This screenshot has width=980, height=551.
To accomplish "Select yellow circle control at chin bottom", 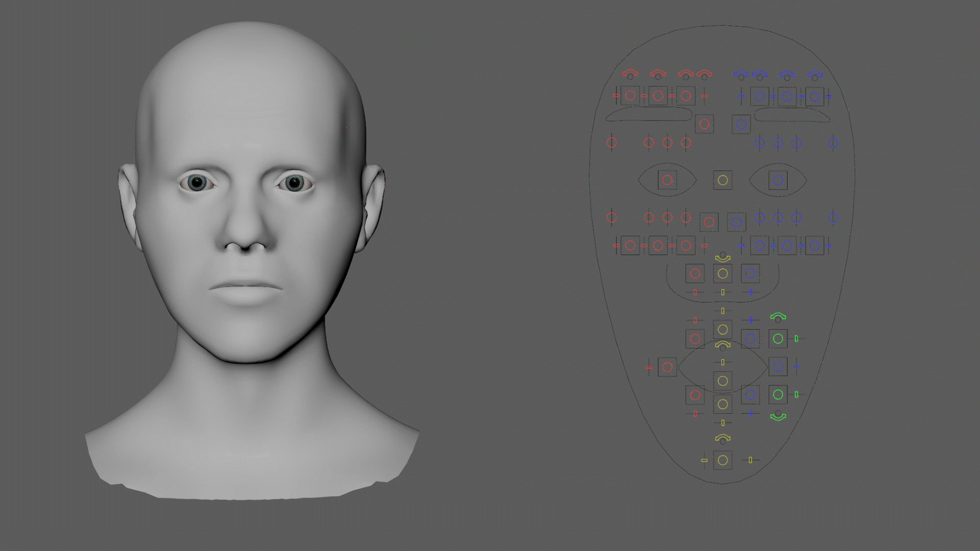I will (x=722, y=460).
